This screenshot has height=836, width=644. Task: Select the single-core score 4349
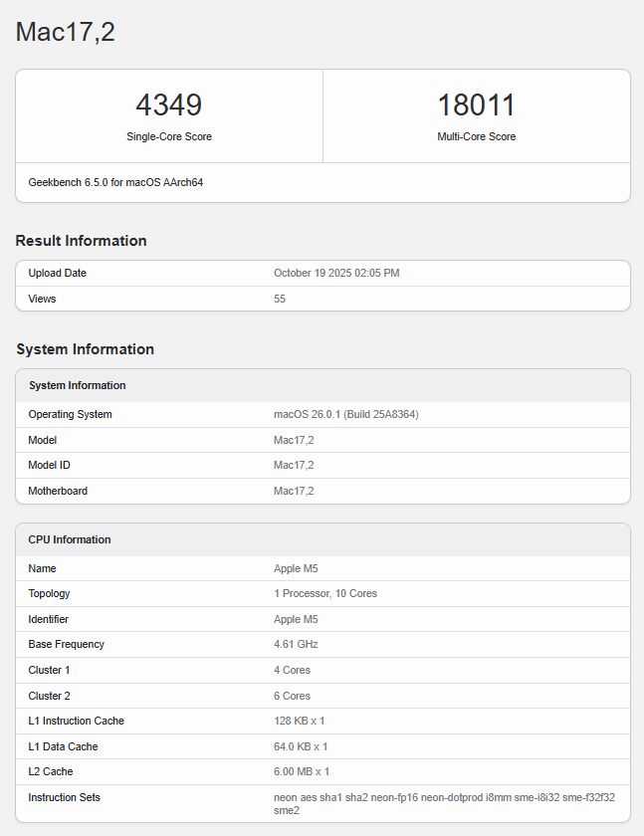click(x=168, y=104)
